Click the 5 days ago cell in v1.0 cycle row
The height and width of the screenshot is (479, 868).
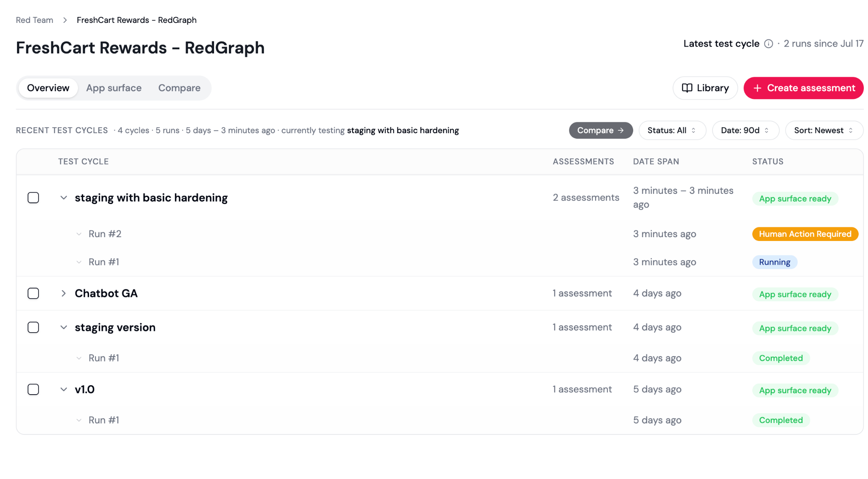click(657, 389)
